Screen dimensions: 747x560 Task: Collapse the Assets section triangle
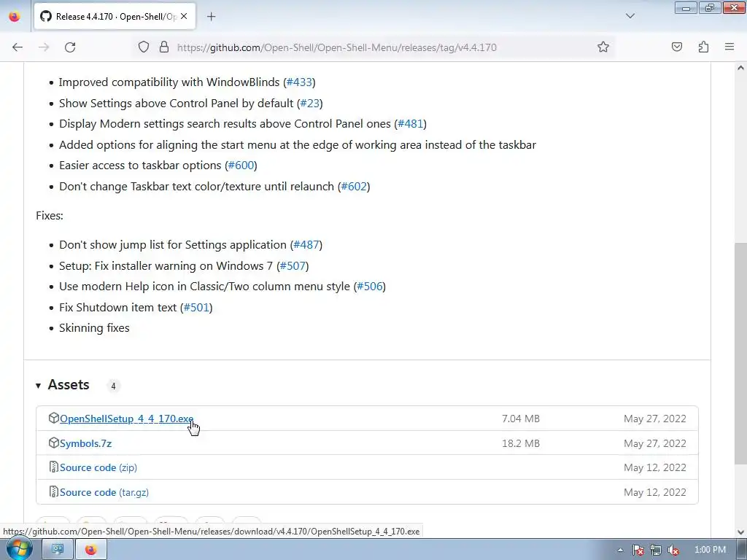coord(38,385)
